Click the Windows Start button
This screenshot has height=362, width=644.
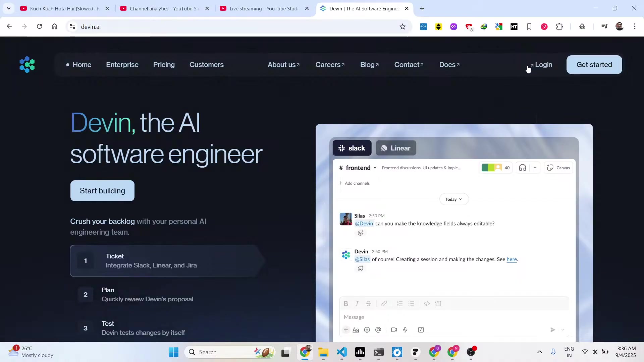point(173,352)
